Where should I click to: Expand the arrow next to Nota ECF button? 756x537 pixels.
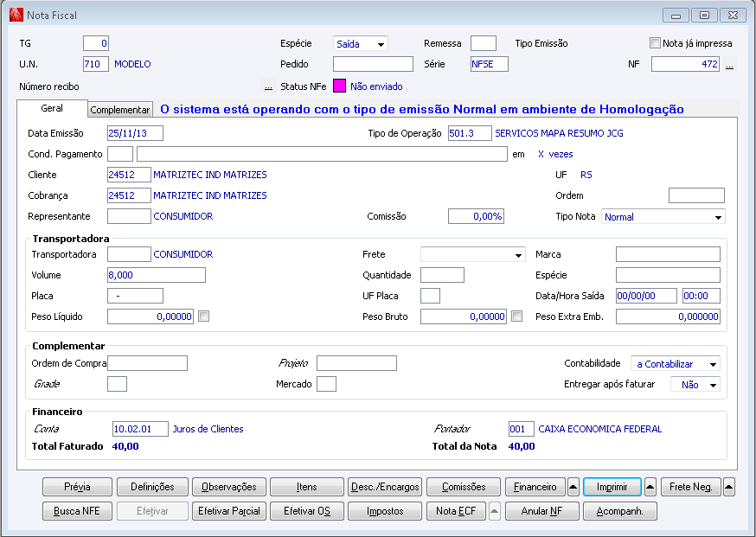coord(494,511)
